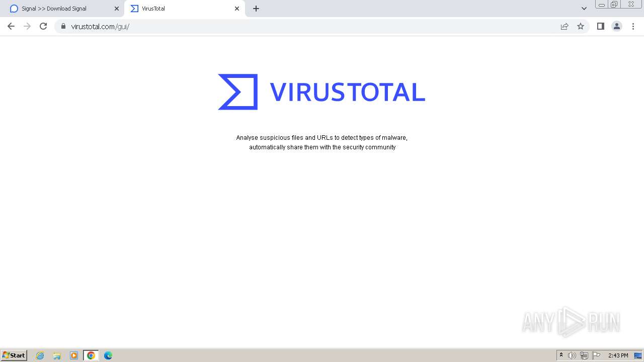644x362 pixels.
Task: Select Chrome in the taskbar
Action: point(91,355)
